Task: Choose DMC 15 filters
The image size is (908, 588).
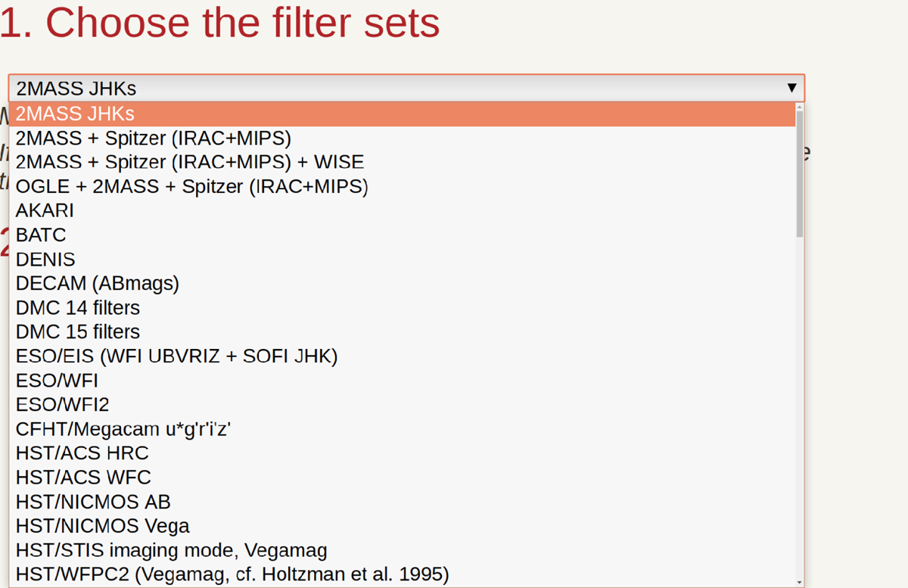Action: pyautogui.click(x=78, y=332)
